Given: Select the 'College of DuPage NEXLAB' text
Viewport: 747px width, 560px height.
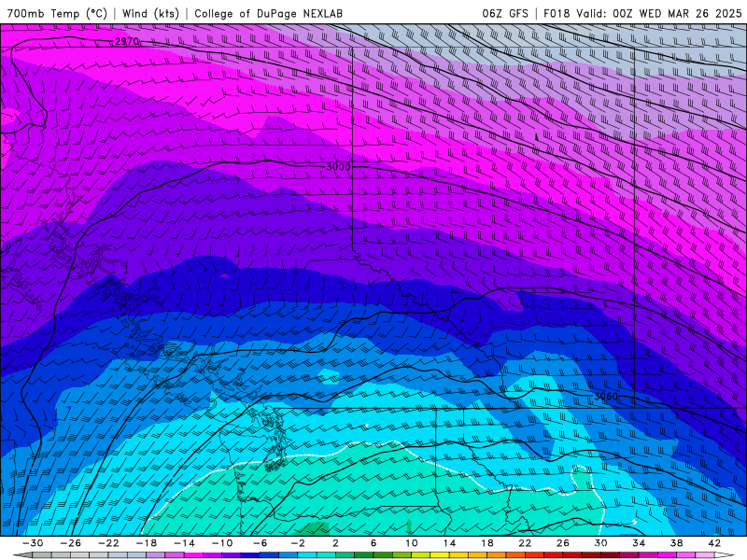Looking at the screenshot, I should pos(268,13).
